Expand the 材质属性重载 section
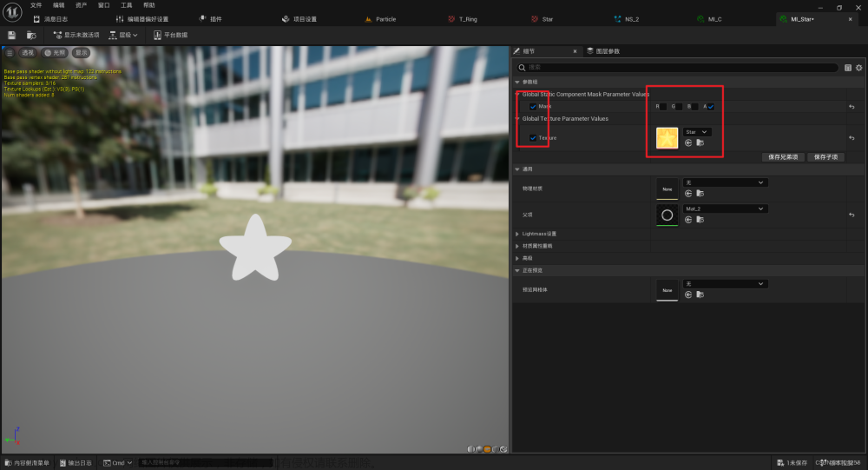This screenshot has width=868, height=470. click(x=517, y=246)
